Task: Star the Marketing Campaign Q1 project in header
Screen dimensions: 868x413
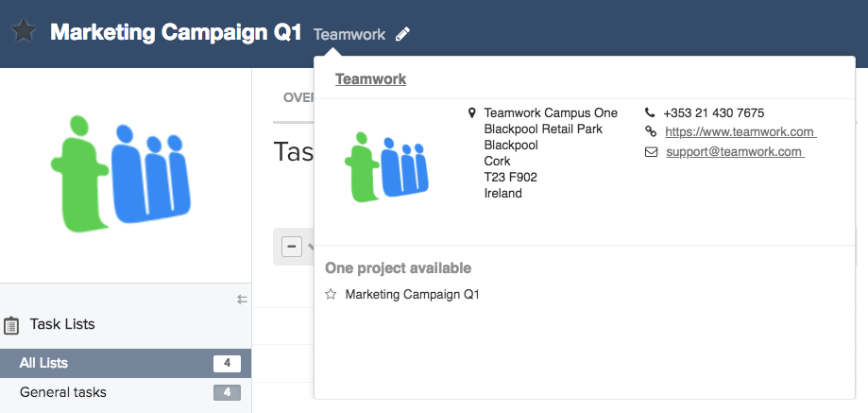Action: point(24,31)
